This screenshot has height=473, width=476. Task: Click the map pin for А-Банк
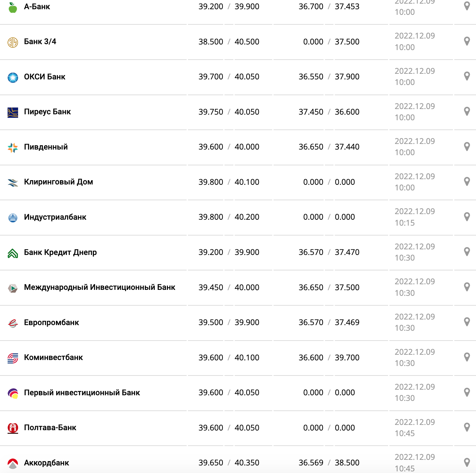(466, 6)
